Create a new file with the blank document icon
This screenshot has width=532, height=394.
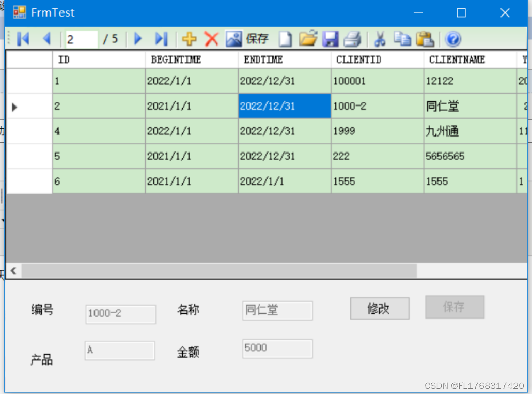[x=285, y=39]
